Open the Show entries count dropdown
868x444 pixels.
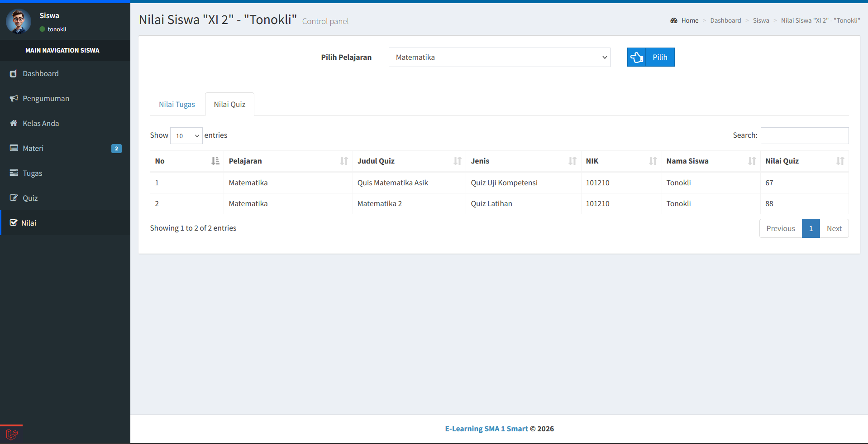point(186,135)
